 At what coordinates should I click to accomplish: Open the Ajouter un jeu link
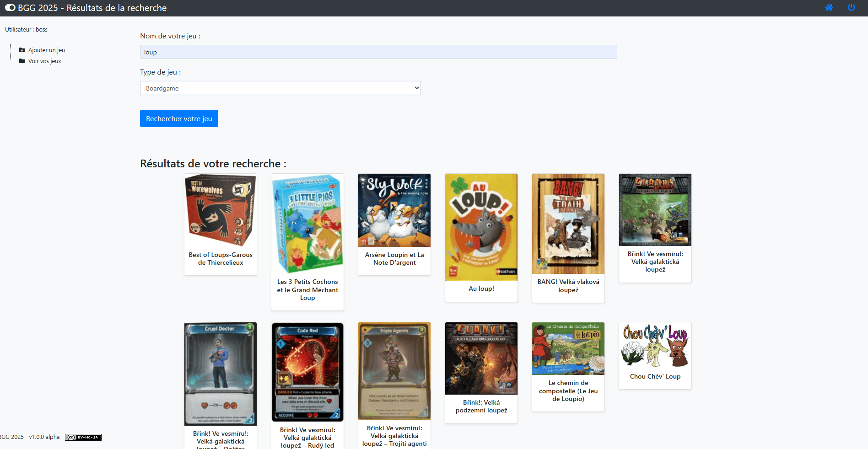(x=47, y=50)
